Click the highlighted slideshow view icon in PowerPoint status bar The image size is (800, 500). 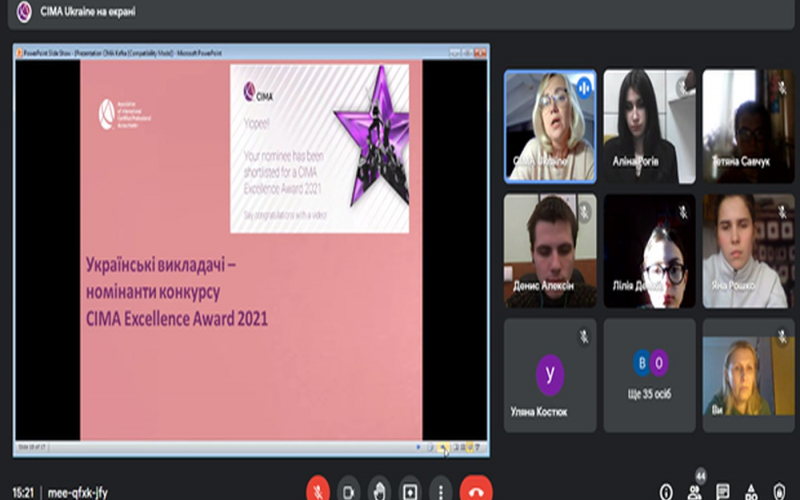pos(469,447)
